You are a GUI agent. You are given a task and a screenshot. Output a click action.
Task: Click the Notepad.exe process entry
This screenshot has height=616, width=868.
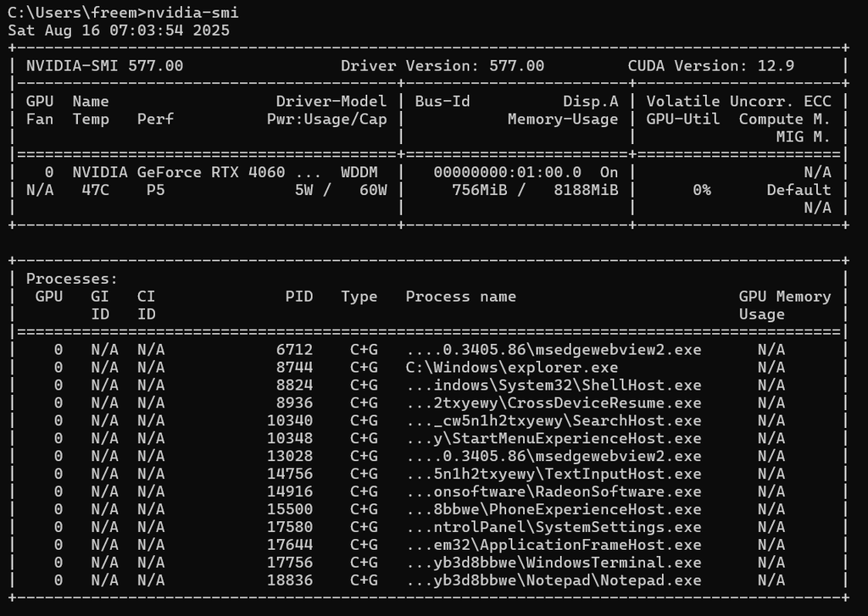tap(554, 580)
